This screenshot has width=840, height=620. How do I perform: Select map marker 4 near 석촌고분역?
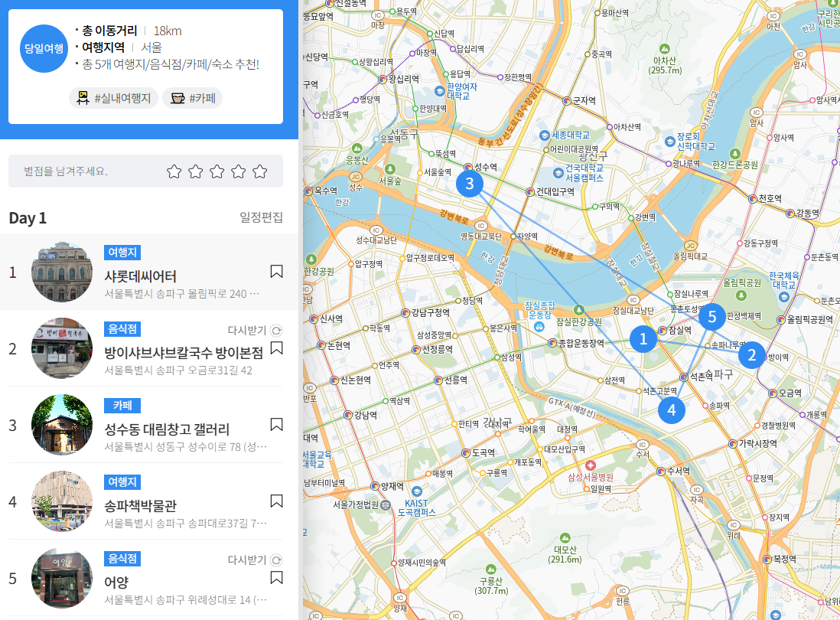pyautogui.click(x=671, y=410)
